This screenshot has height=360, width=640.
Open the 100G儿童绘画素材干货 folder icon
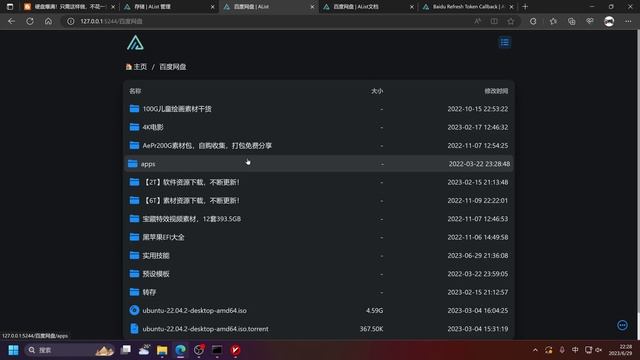[x=134, y=109]
